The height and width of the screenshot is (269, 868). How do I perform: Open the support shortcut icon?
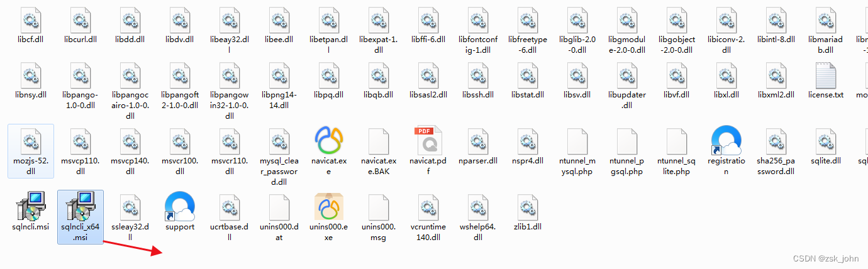[x=180, y=207]
